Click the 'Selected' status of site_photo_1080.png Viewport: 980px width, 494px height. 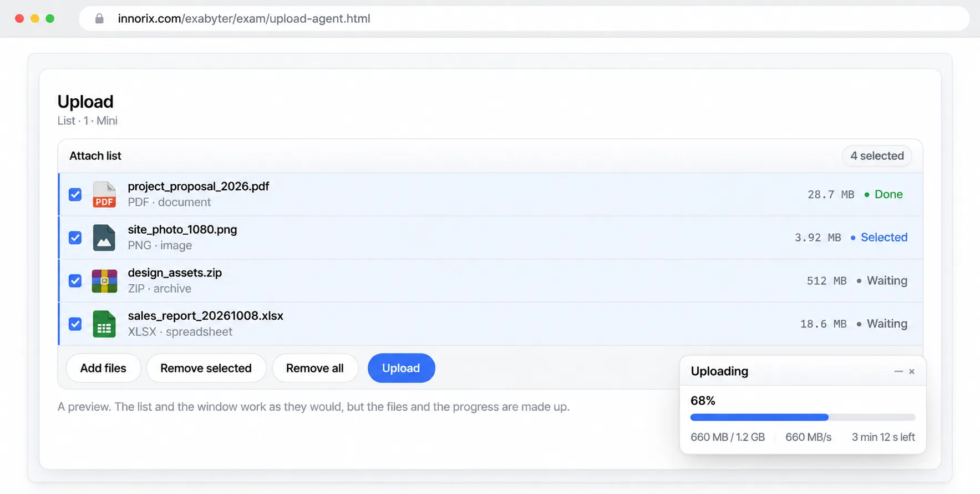point(879,238)
